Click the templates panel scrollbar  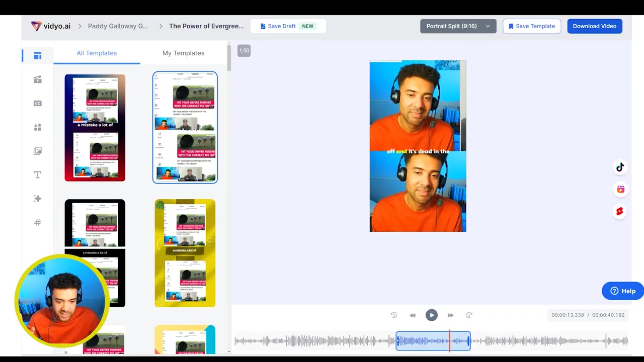(x=229, y=58)
